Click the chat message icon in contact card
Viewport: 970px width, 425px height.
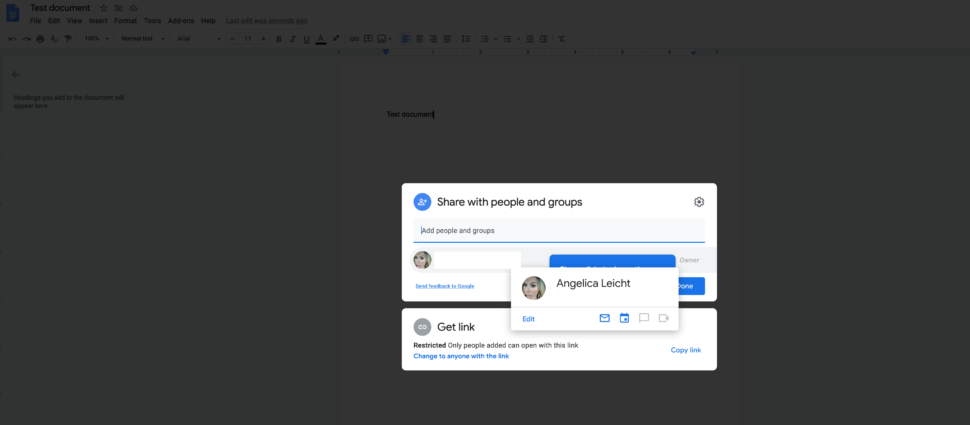pyautogui.click(x=644, y=318)
